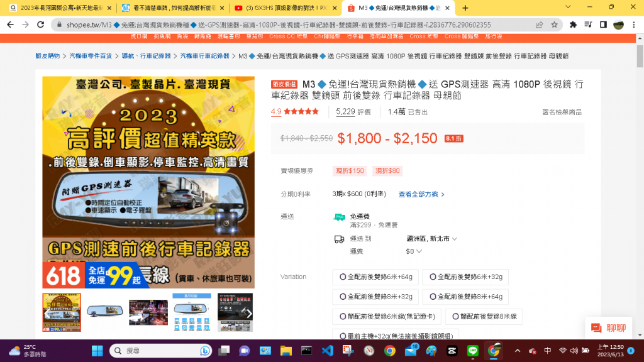Advance the thumbnail carousel with the right arrow
Viewport: 644px width, 362px height.
pos(249,314)
